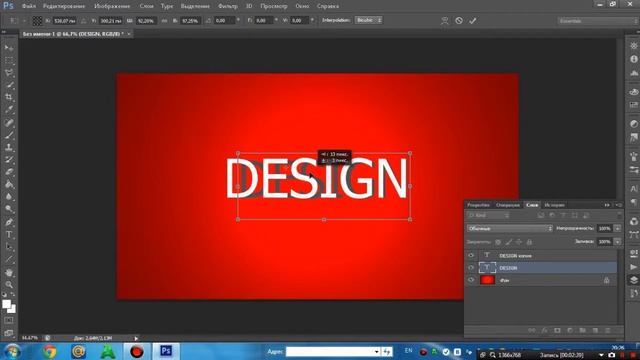
Task: Select the Horizontal Type tool
Action: 9,235
